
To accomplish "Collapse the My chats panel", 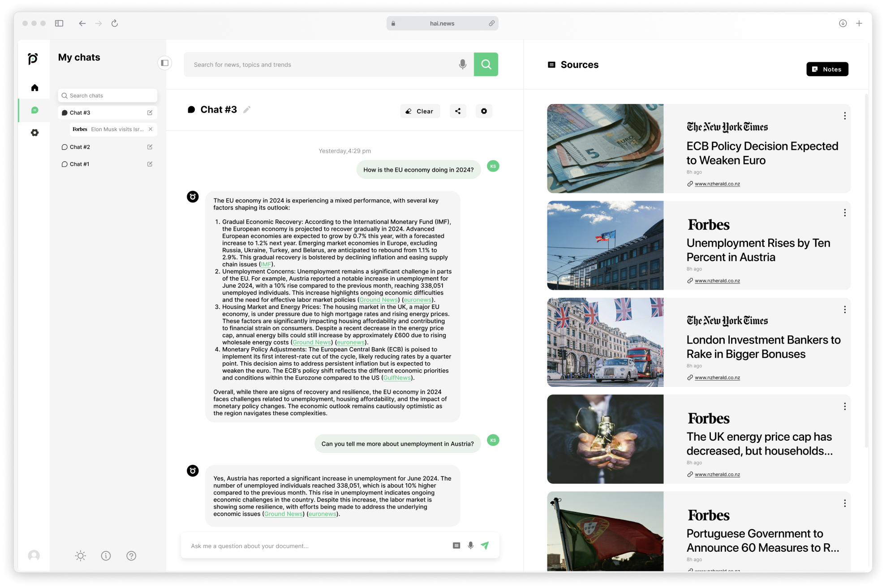I will (x=165, y=63).
